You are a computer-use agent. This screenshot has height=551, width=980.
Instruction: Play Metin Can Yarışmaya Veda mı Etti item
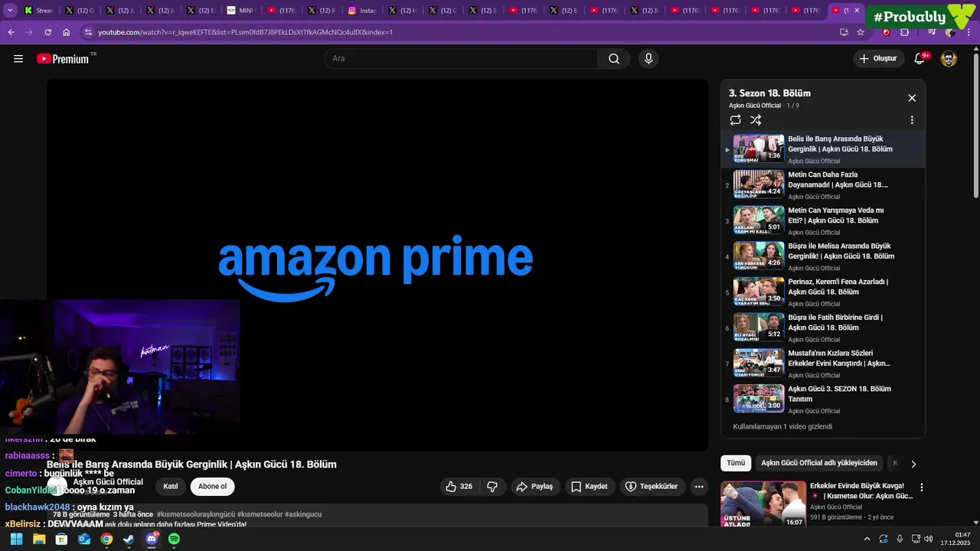coord(823,220)
